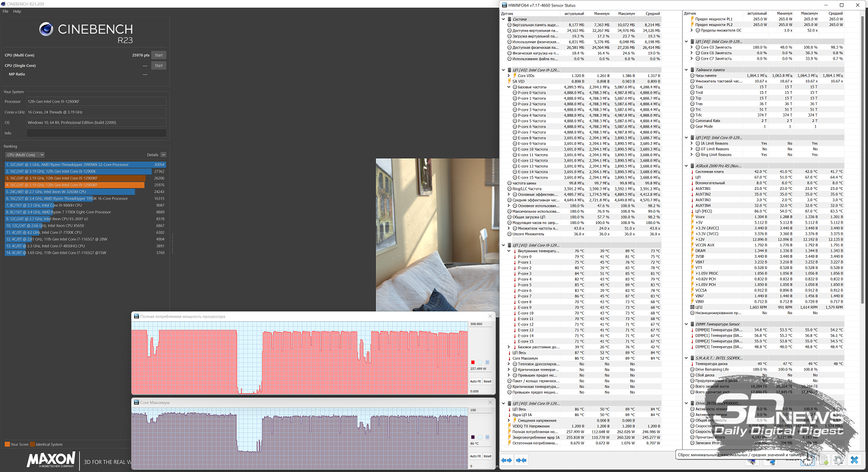Expand the Тепловое дросселирование row

point(509,364)
